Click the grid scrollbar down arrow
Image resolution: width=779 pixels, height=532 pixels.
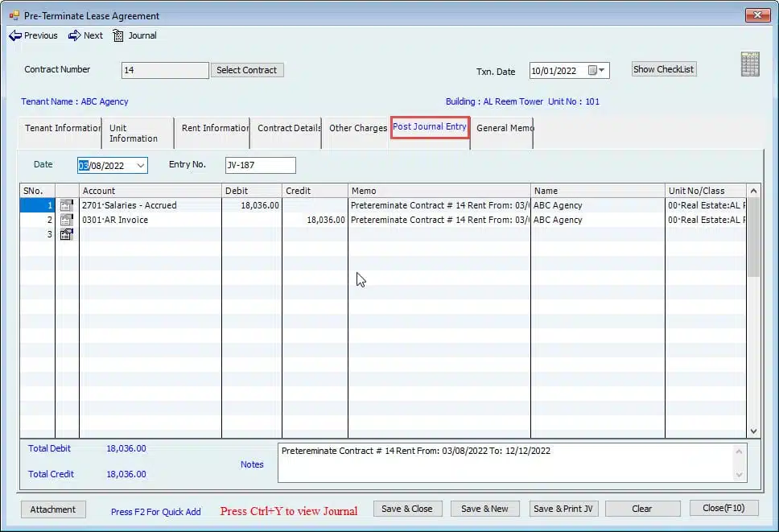point(753,431)
